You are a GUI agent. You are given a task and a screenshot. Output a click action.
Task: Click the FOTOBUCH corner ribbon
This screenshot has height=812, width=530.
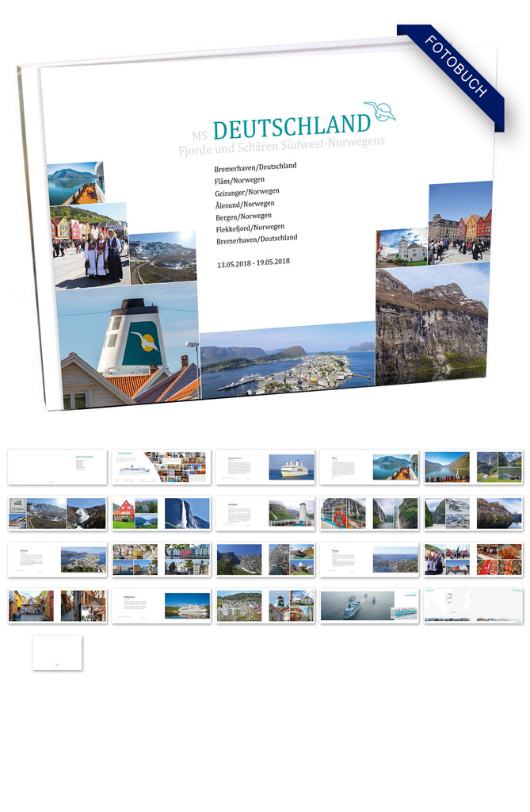(x=456, y=67)
